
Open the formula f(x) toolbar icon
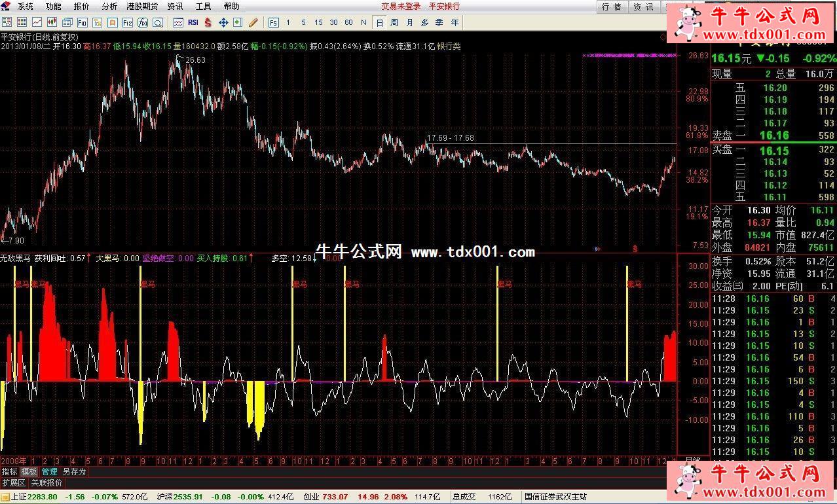(143, 22)
